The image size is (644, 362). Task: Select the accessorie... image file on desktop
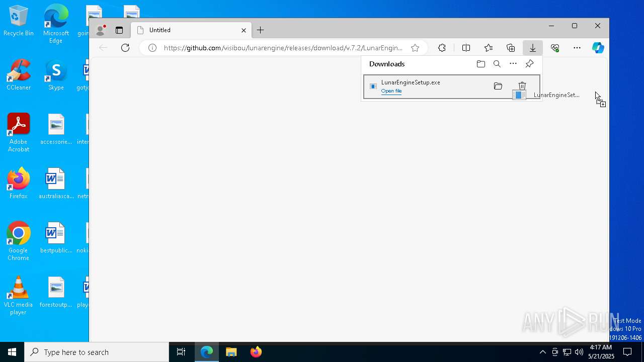(x=56, y=129)
